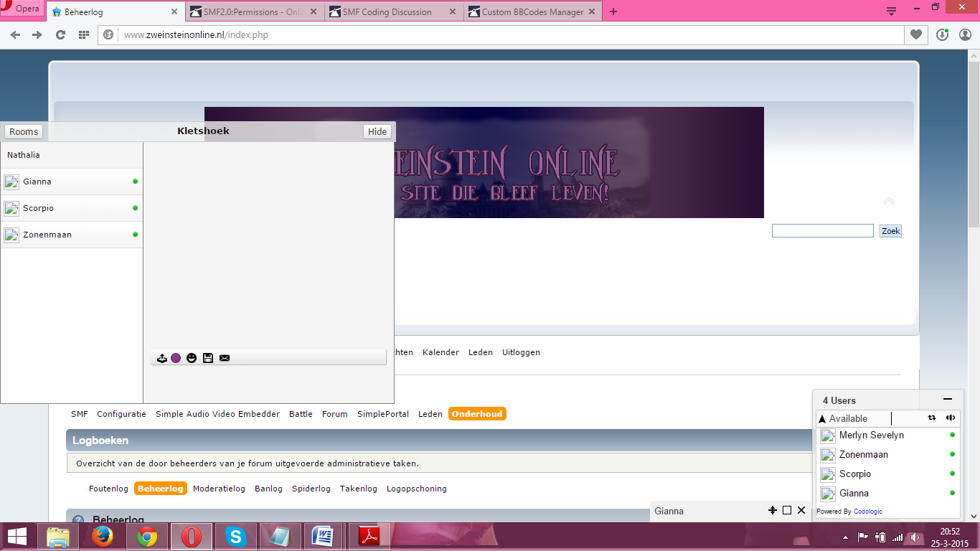Image resolution: width=980 pixels, height=551 pixels.
Task: Click the save conversation floppy disk icon
Action: tap(208, 358)
